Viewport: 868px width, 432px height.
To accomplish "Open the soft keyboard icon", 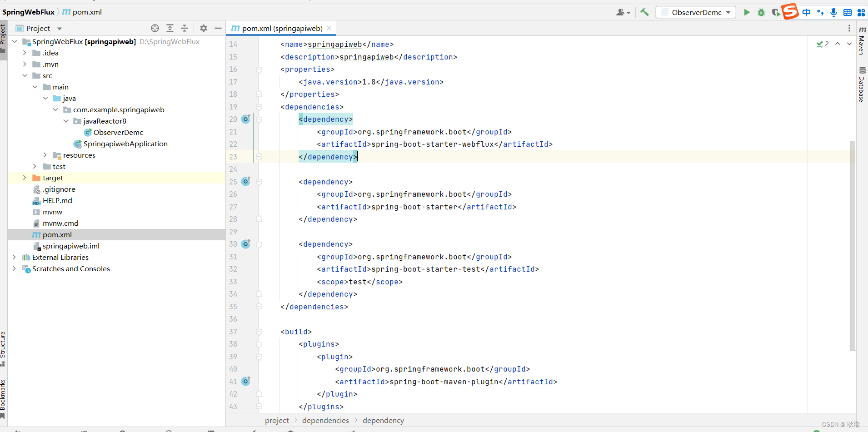I will pos(848,12).
